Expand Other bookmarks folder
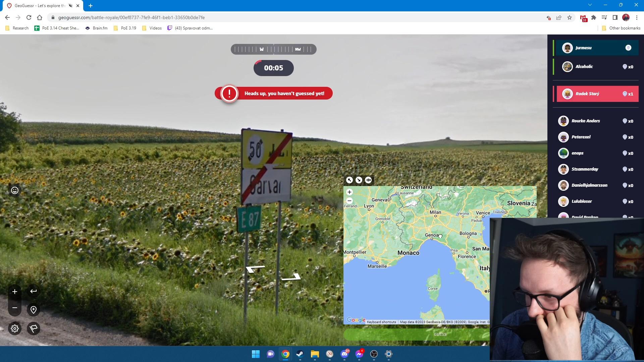Image resolution: width=644 pixels, height=362 pixels. [621, 28]
